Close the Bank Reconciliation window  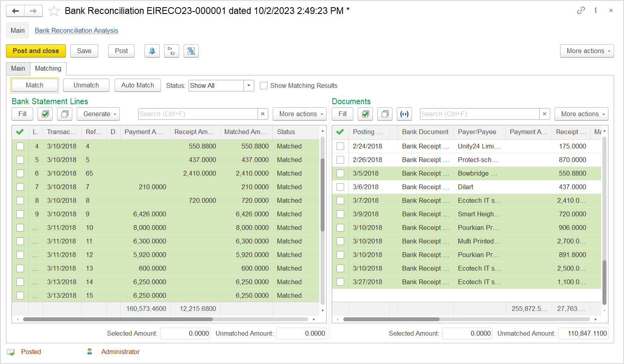(x=611, y=10)
